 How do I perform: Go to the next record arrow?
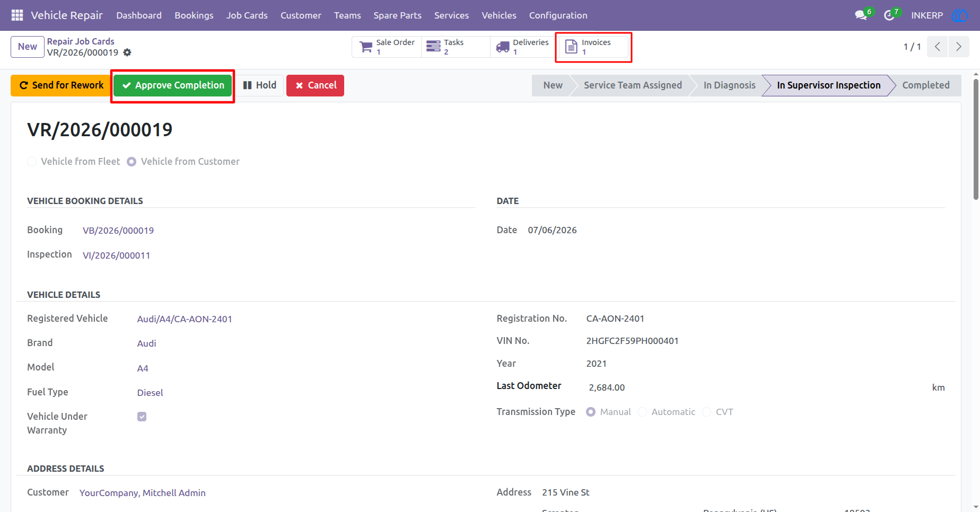[x=959, y=47]
